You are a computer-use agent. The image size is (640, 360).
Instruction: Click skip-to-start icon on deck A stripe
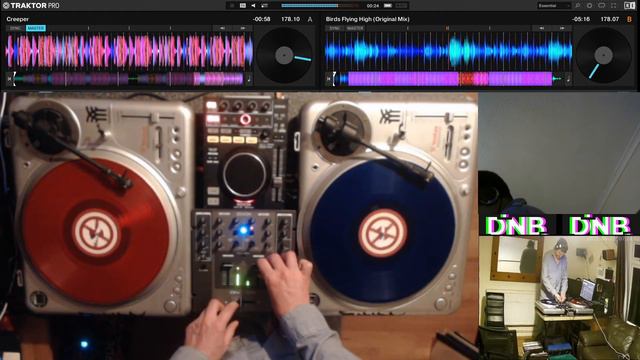tap(9, 79)
